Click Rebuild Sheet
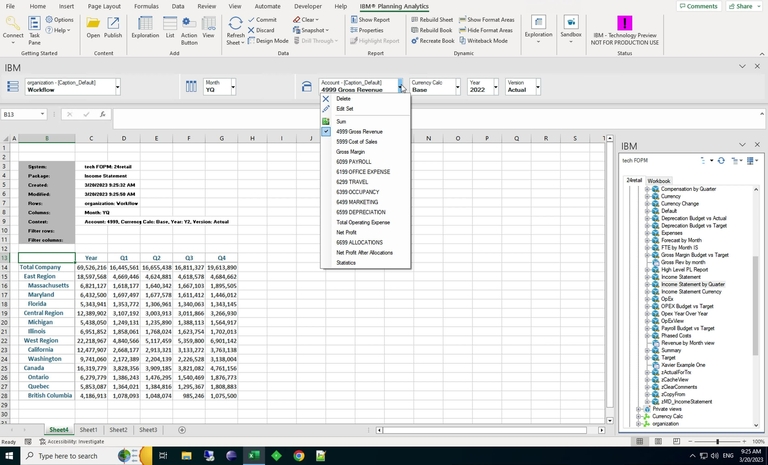Image resolution: width=768 pixels, height=465 pixels. 432,20
